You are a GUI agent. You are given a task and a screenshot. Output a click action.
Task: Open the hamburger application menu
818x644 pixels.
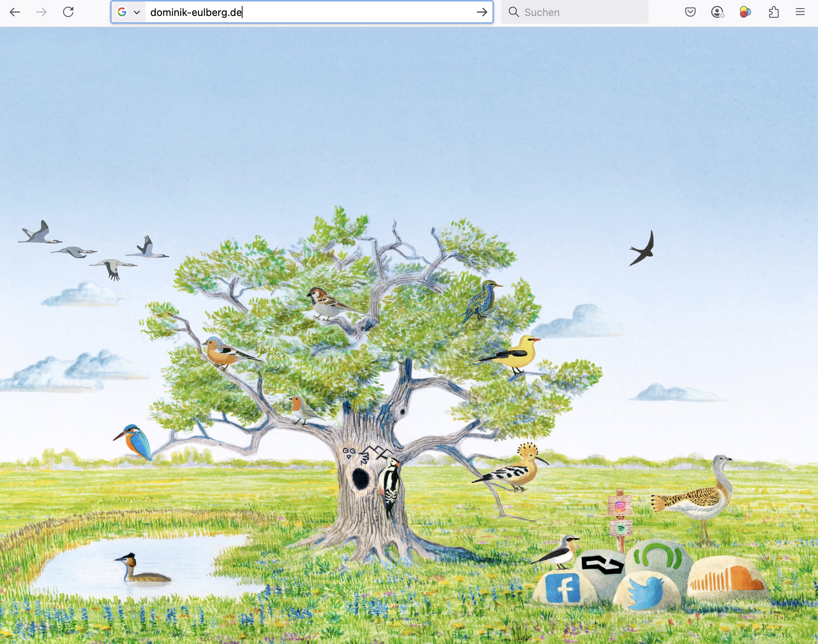coord(800,12)
